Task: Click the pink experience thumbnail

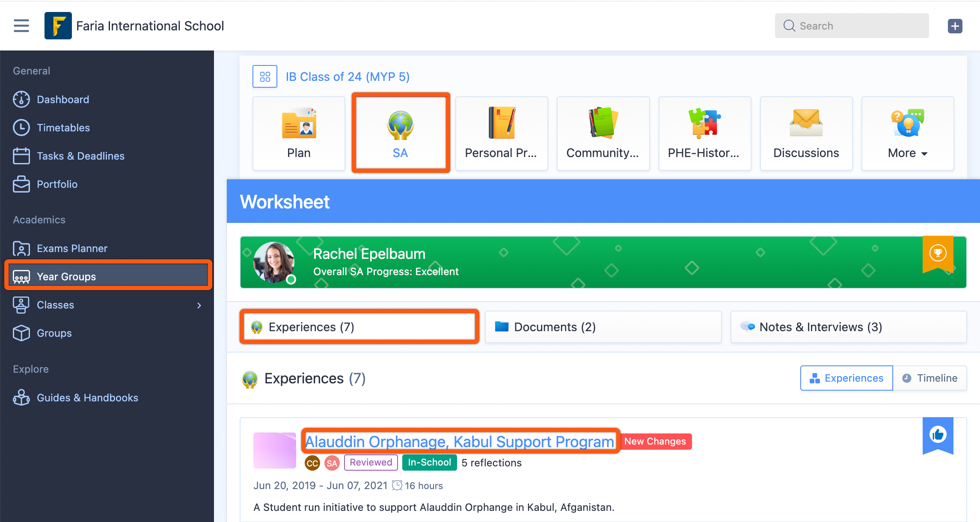Action: coord(275,451)
